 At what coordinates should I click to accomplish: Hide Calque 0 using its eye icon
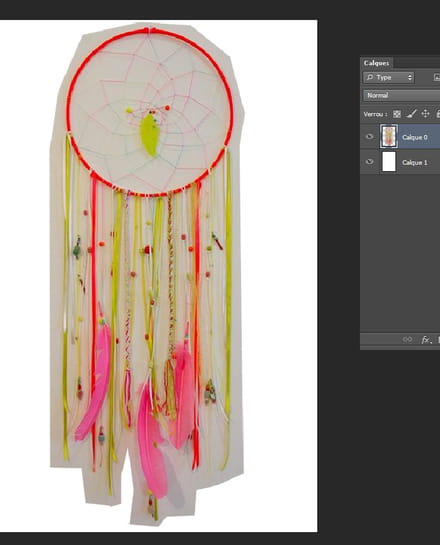pyautogui.click(x=370, y=137)
